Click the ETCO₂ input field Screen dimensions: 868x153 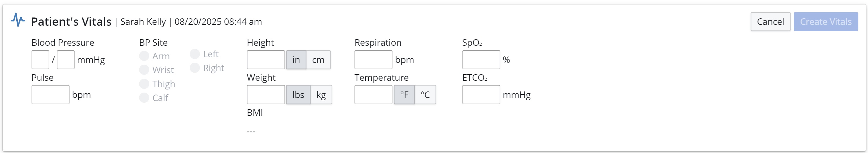481,95
